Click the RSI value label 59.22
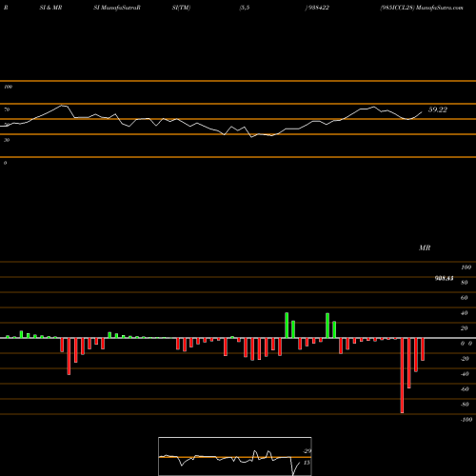The height and width of the screenshot is (476, 476). [438, 109]
